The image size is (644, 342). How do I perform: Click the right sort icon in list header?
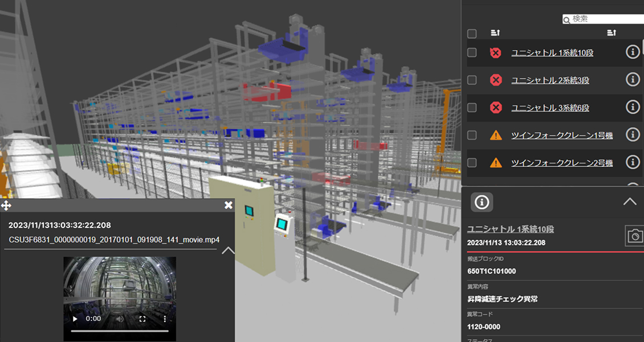click(612, 33)
